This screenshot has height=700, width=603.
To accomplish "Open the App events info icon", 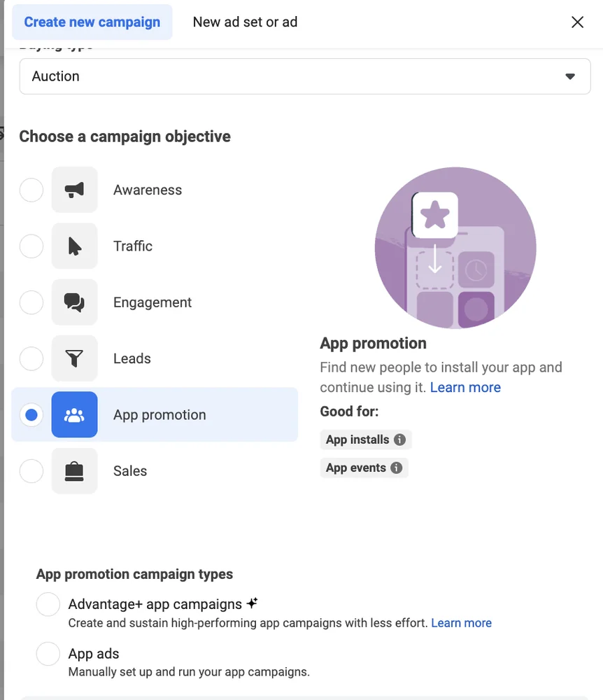I will [397, 468].
